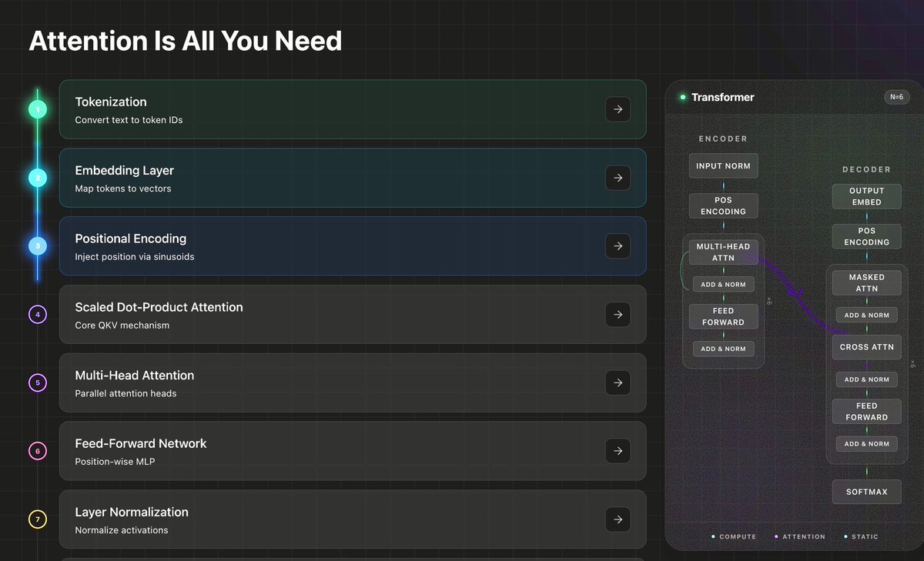Click the COMPUTE legend entry
924x561 pixels.
point(734,536)
